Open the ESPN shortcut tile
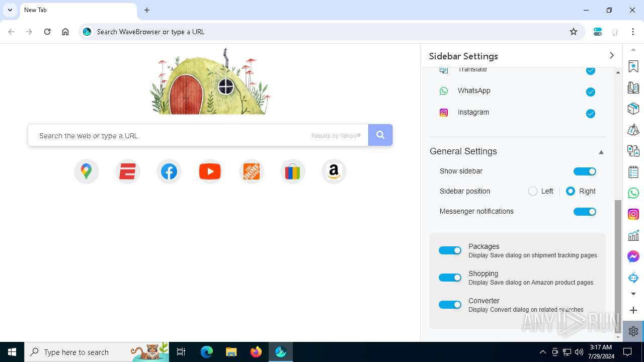Screen dimensions: 644x362 pyautogui.click(x=128, y=171)
